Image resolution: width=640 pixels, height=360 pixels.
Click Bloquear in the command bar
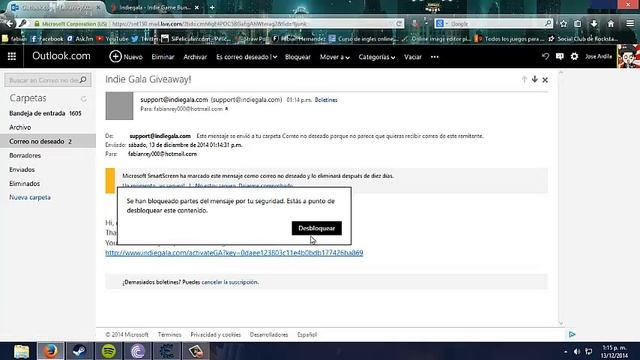298,57
